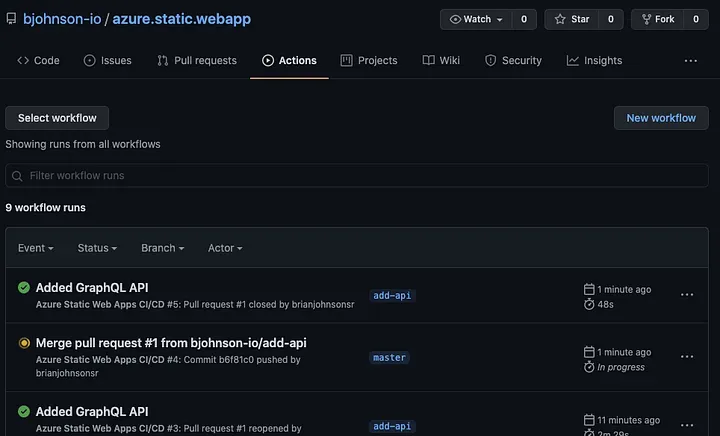Go to the Pull requests tab

(x=197, y=61)
